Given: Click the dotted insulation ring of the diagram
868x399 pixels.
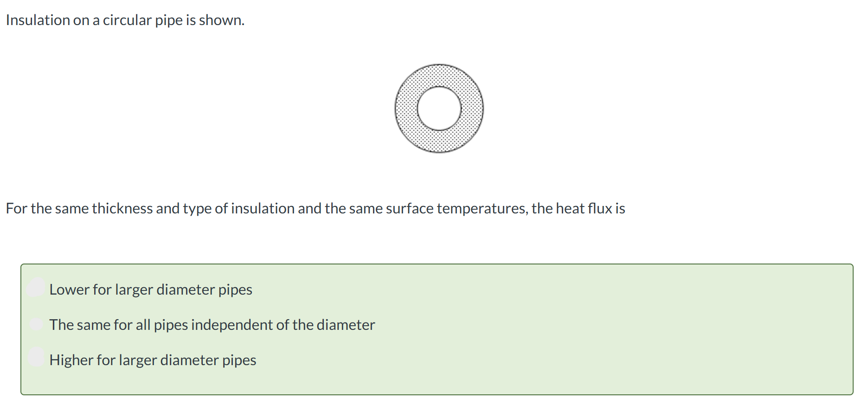Looking at the screenshot, I should point(406,109).
